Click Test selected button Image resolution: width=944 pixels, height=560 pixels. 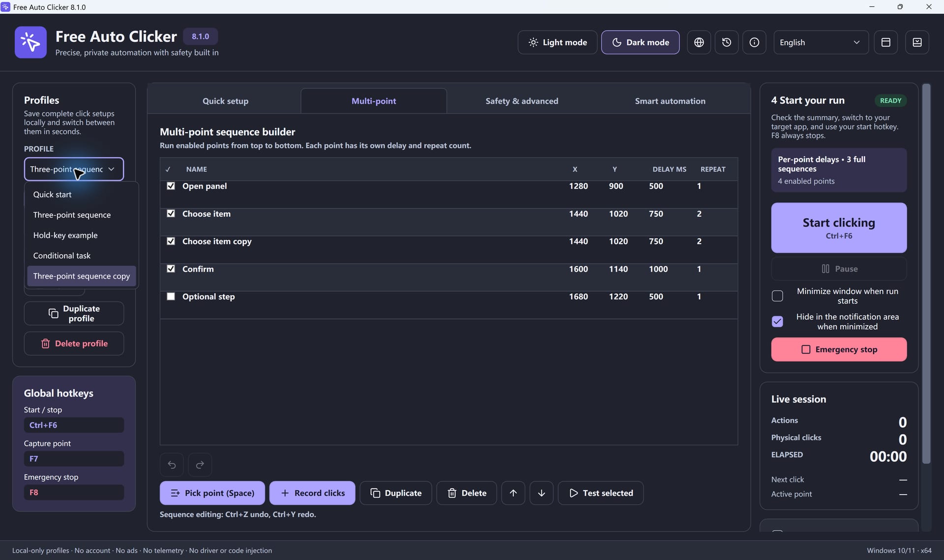(600, 493)
